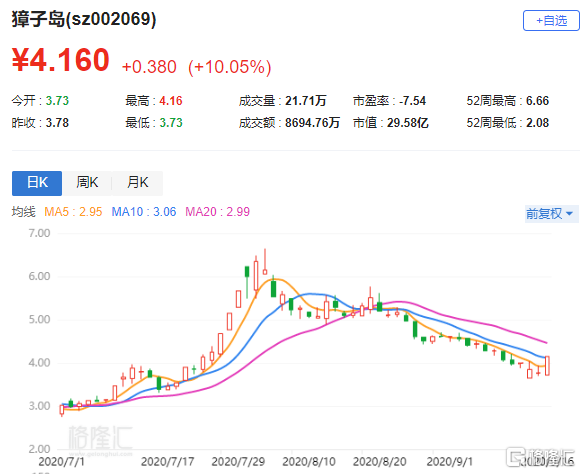Switch to the 月K monthly chart tab
581x474 pixels.
point(137,183)
